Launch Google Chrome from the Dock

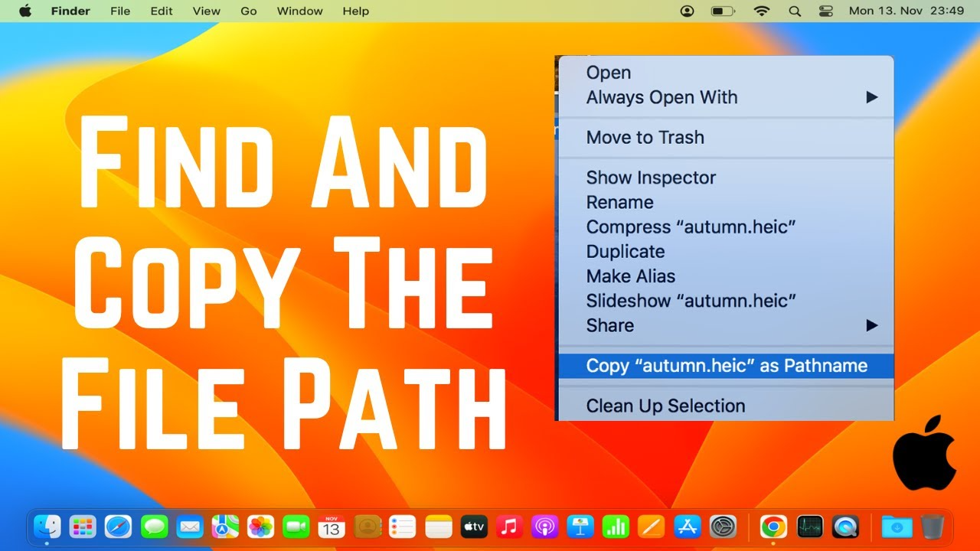[x=773, y=527]
